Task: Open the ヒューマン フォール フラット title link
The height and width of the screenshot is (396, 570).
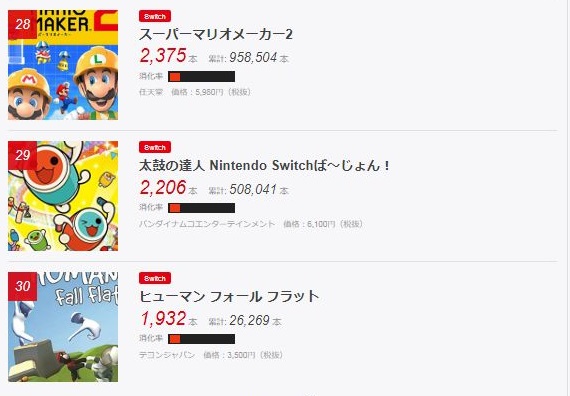Action: [229, 297]
